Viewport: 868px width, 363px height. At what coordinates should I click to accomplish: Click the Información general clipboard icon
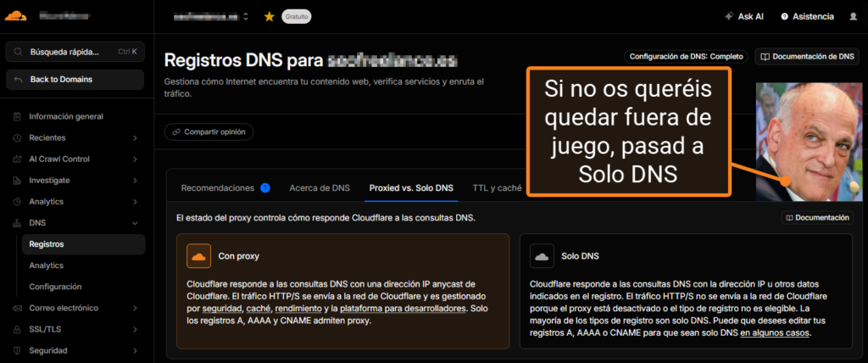pyautogui.click(x=17, y=116)
